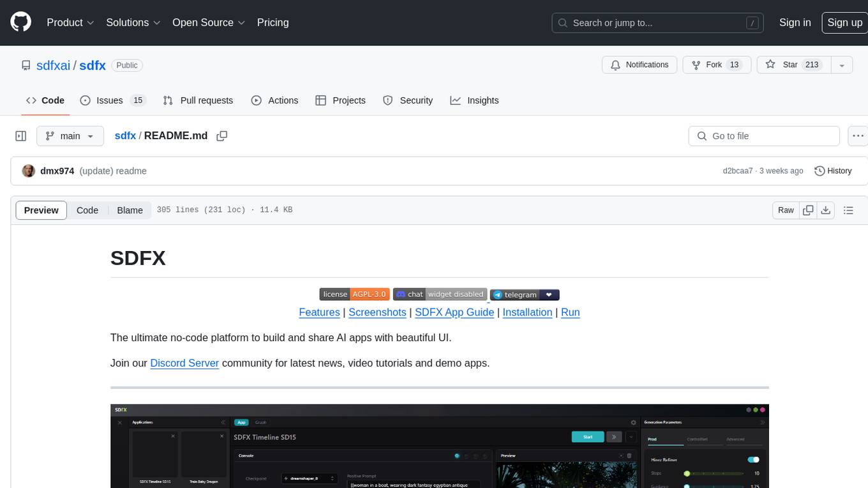Open the Pricing page
The width and height of the screenshot is (868, 488).
pos(273,22)
